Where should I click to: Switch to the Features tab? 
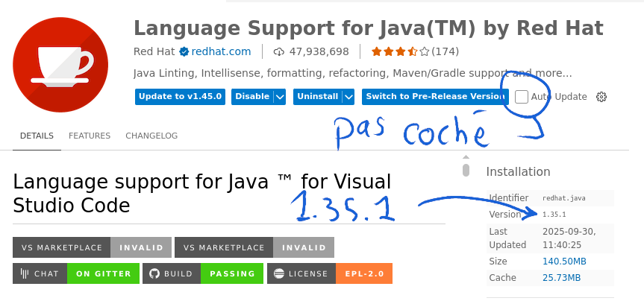pos(90,136)
